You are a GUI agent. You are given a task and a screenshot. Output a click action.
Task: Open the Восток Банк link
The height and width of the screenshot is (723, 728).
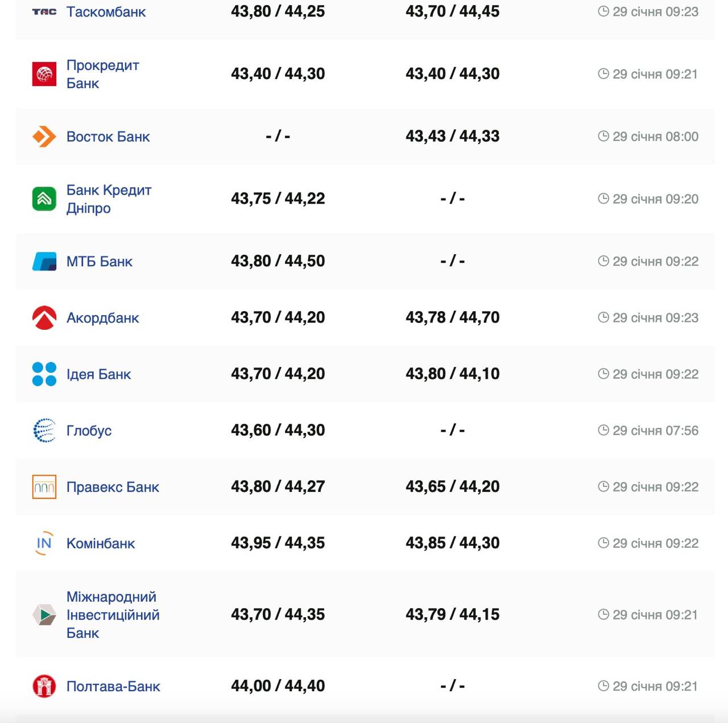108,137
